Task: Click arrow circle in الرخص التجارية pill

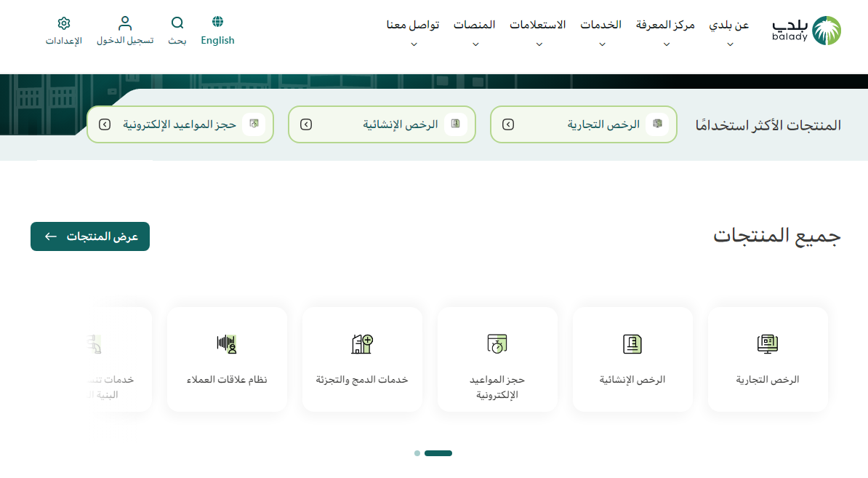Action: (x=508, y=124)
